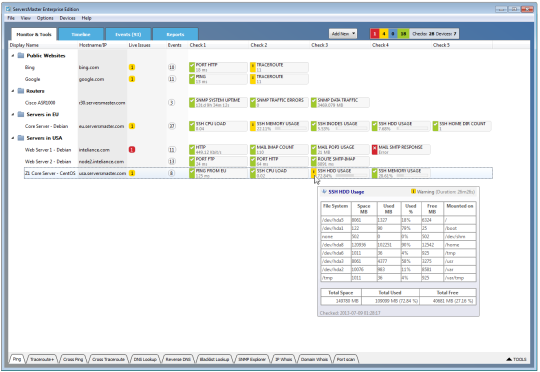Click the yellow live issue badge for Core Server - CentOS
The image size is (540, 372).
(132, 173)
